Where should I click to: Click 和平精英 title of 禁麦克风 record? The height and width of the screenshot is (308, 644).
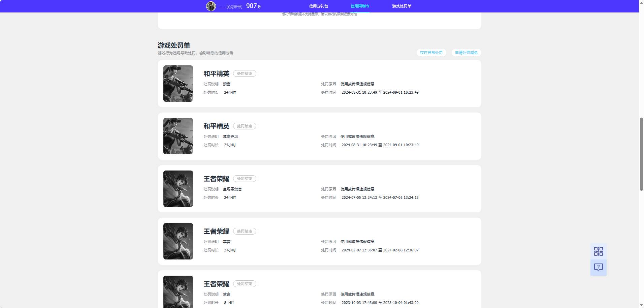pos(216,126)
